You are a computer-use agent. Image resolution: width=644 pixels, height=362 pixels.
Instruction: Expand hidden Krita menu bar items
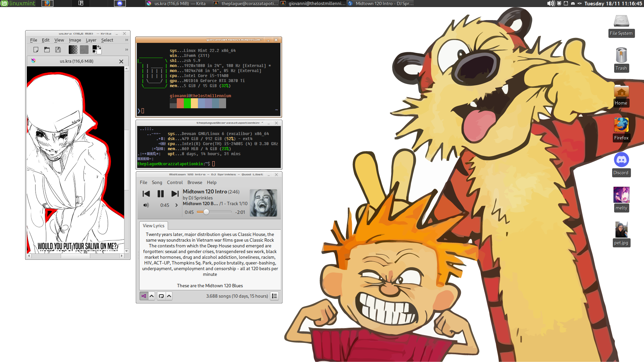click(x=126, y=40)
